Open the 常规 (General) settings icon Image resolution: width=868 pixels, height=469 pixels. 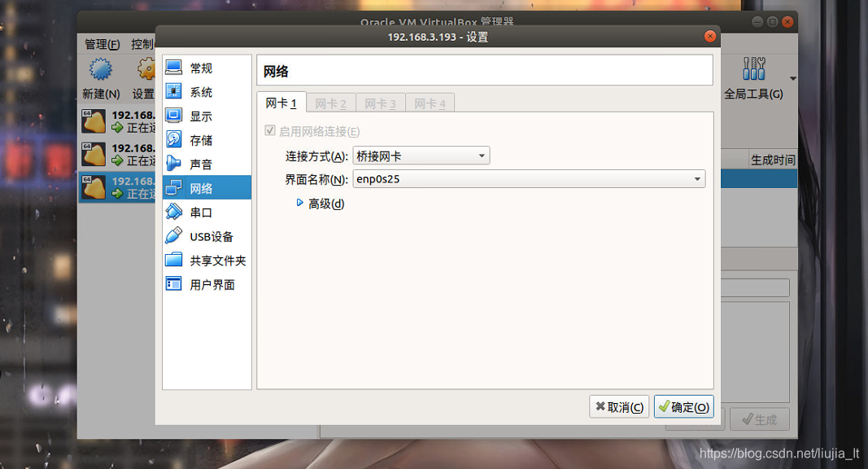tap(174, 68)
